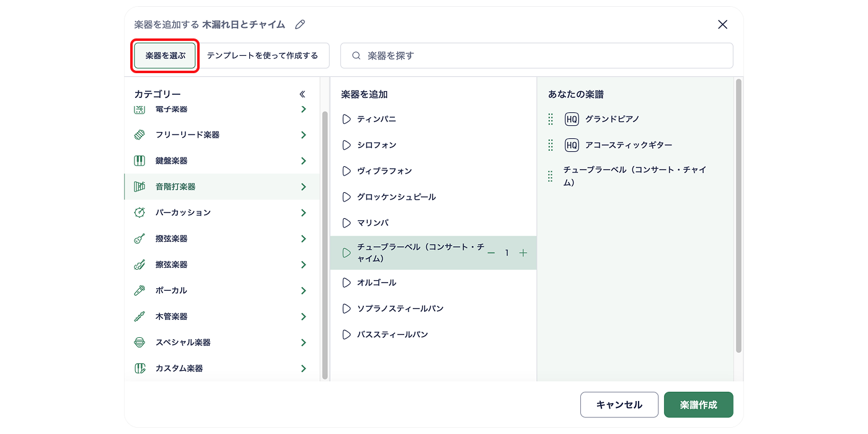868x434 pixels.
Task: Click the キャンセル button
Action: pyautogui.click(x=619, y=404)
